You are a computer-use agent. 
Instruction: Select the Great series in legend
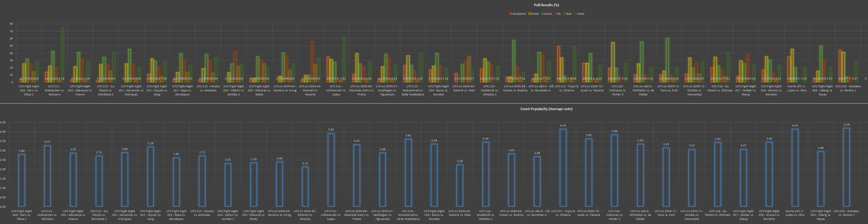(x=535, y=14)
